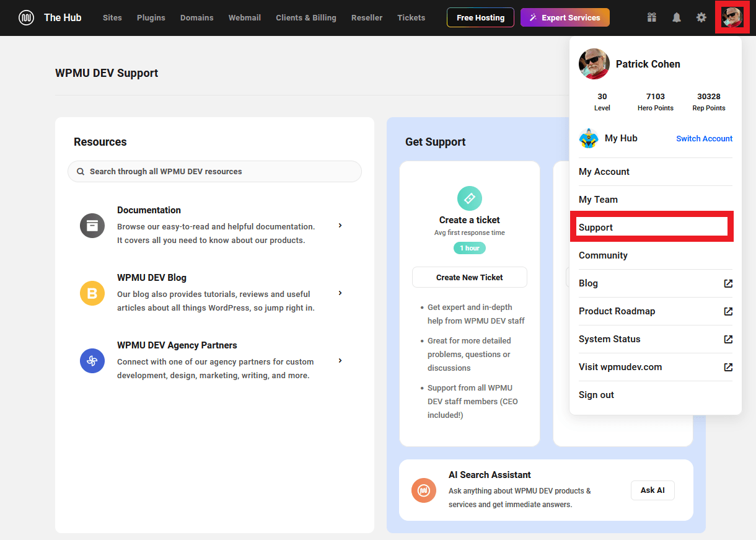
Task: Click the Documentation archive icon
Action: click(92, 225)
